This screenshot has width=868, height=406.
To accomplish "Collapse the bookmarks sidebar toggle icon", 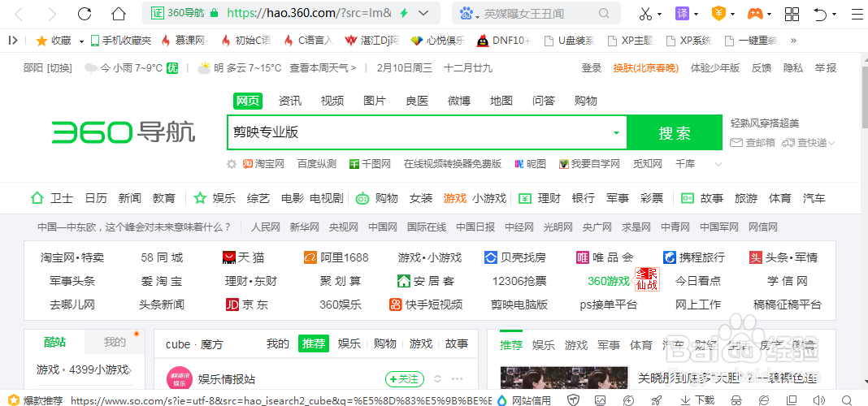I will [x=13, y=40].
